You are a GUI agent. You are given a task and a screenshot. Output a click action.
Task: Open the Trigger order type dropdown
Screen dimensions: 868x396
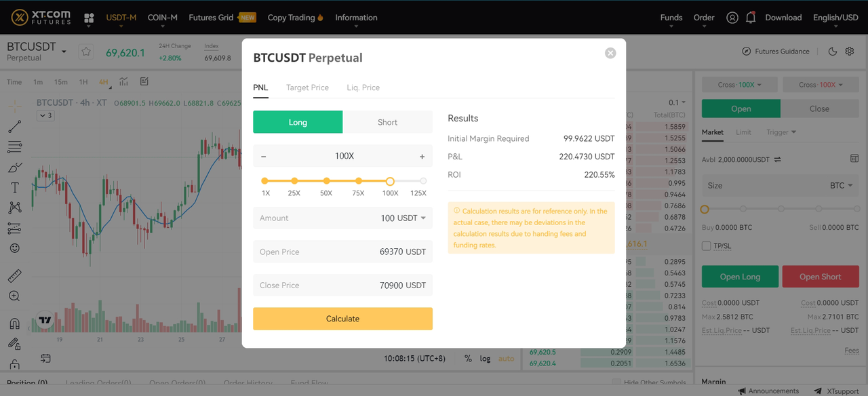pyautogui.click(x=781, y=132)
